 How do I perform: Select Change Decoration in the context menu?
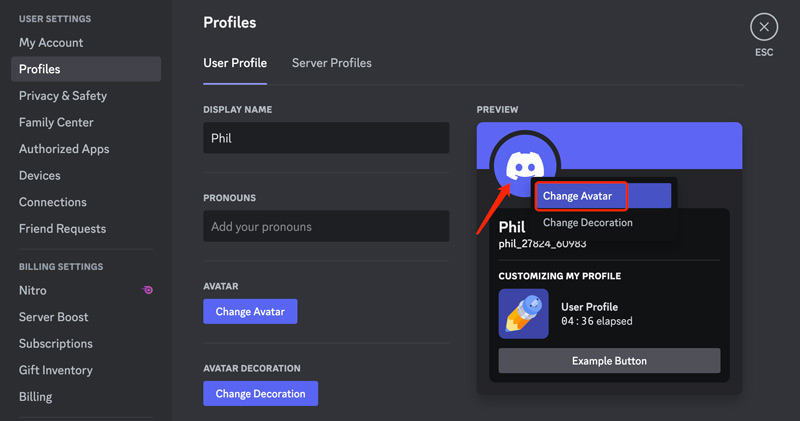[x=588, y=223]
